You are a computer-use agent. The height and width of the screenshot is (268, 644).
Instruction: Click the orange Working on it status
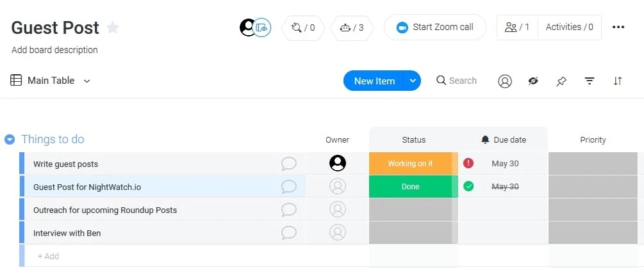click(x=410, y=164)
